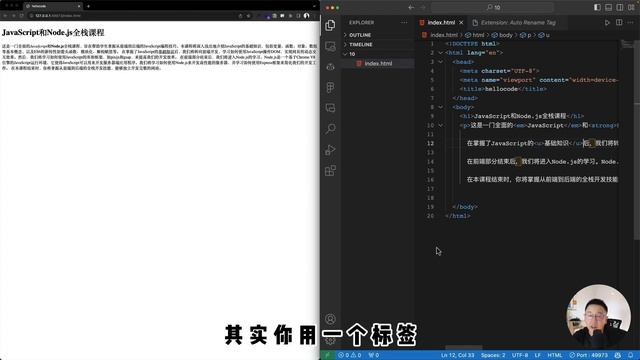Collapse the folder named 10
Image resolution: width=640 pixels, height=360 pixels.
(x=378, y=54)
